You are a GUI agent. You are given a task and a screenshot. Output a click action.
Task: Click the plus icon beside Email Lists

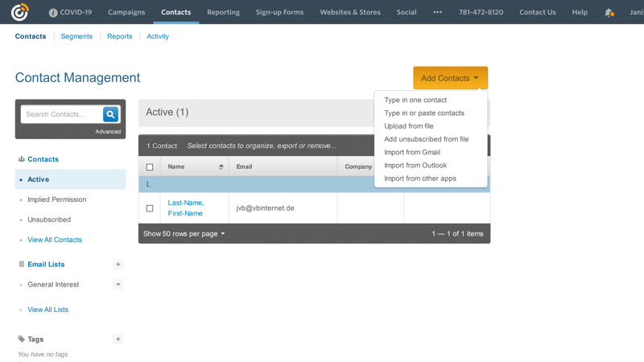coord(118,264)
